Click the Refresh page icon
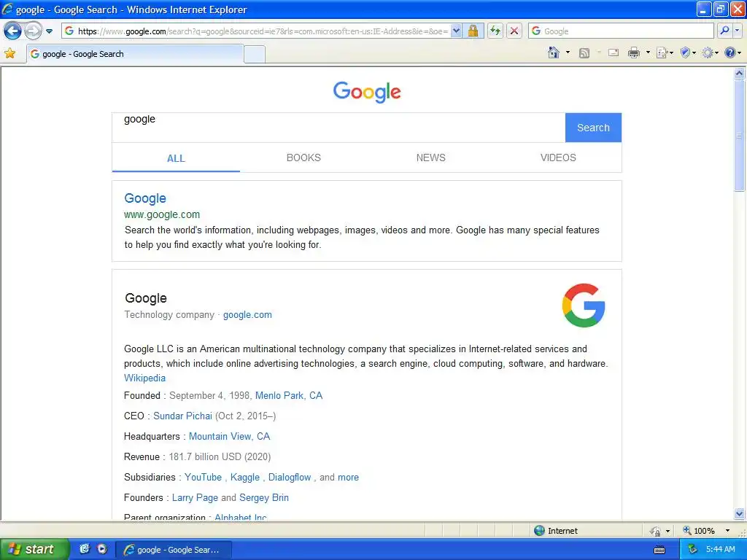This screenshot has height=560, width=747. [495, 31]
